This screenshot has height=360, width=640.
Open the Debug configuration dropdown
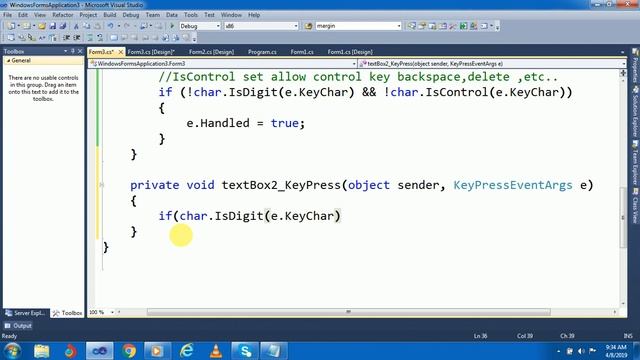218,26
